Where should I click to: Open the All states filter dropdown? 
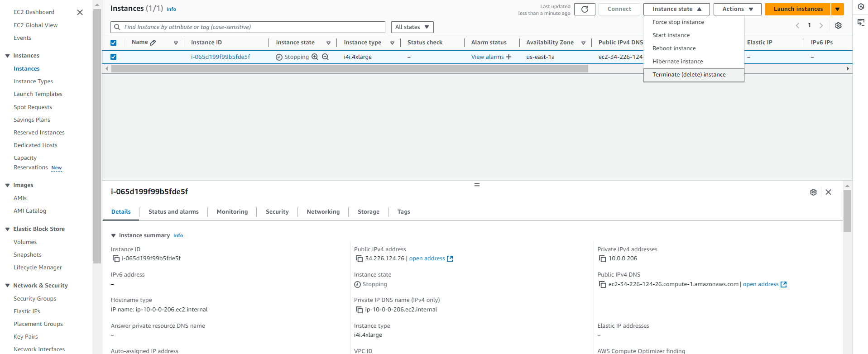(412, 27)
